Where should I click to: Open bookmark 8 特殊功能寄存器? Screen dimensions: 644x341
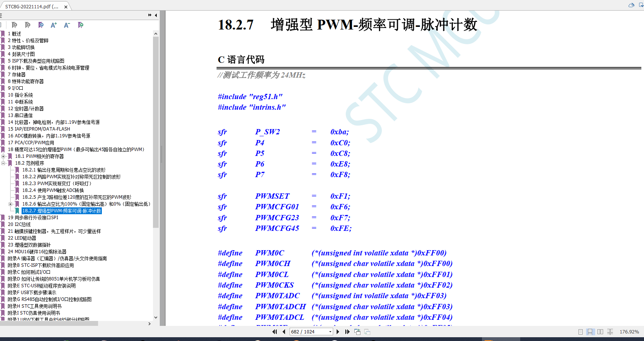click(26, 81)
